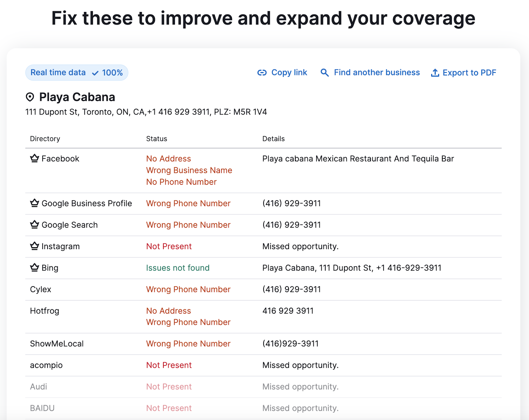Viewport: 529px width, 420px height.
Task: Select Find another business
Action: tap(377, 72)
